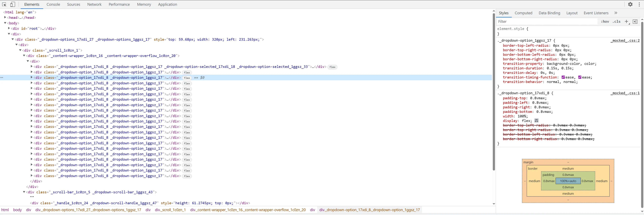Switch to the Console tab

[53, 4]
